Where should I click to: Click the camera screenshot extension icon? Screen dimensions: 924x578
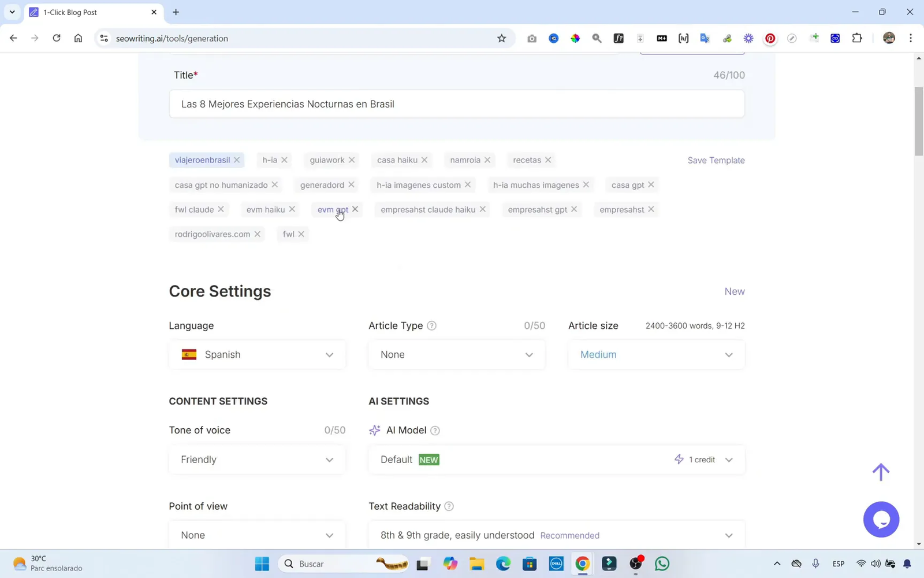(532, 38)
